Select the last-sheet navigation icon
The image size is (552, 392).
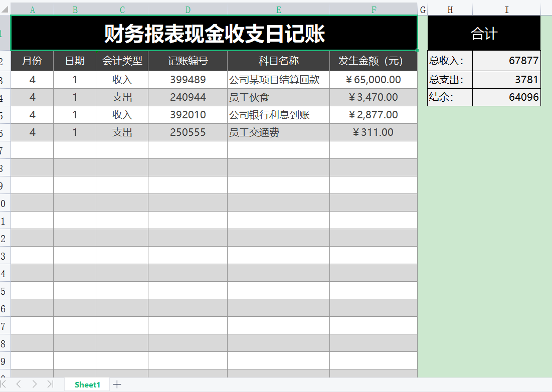(51, 384)
